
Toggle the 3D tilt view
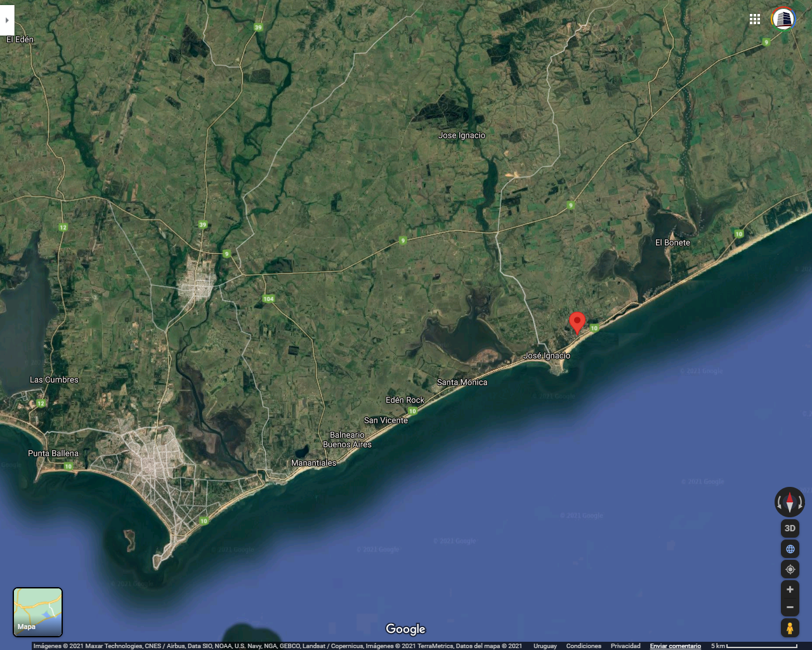pyautogui.click(x=790, y=528)
